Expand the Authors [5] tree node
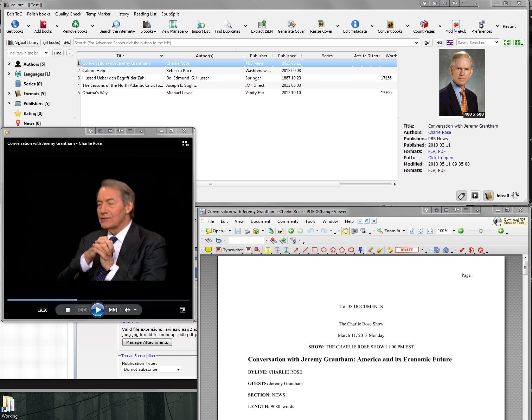Image resolution: width=532 pixels, height=420 pixels. [9, 64]
